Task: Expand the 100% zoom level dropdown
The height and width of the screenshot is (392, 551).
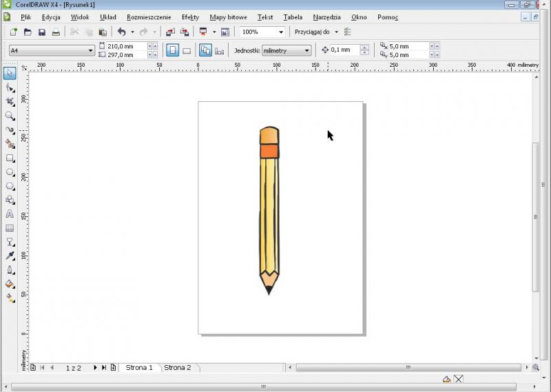Action: coord(281,32)
